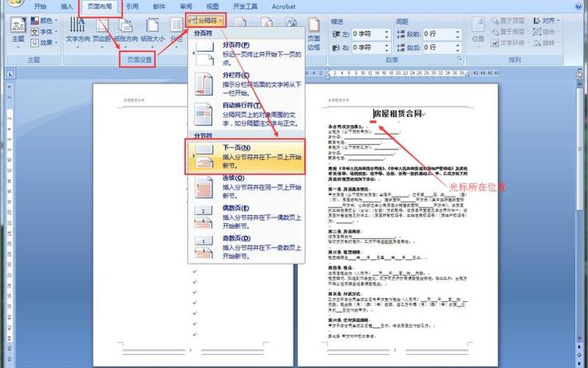
Task: Open the 对齐 align dropdown
Action: pyautogui.click(x=547, y=21)
